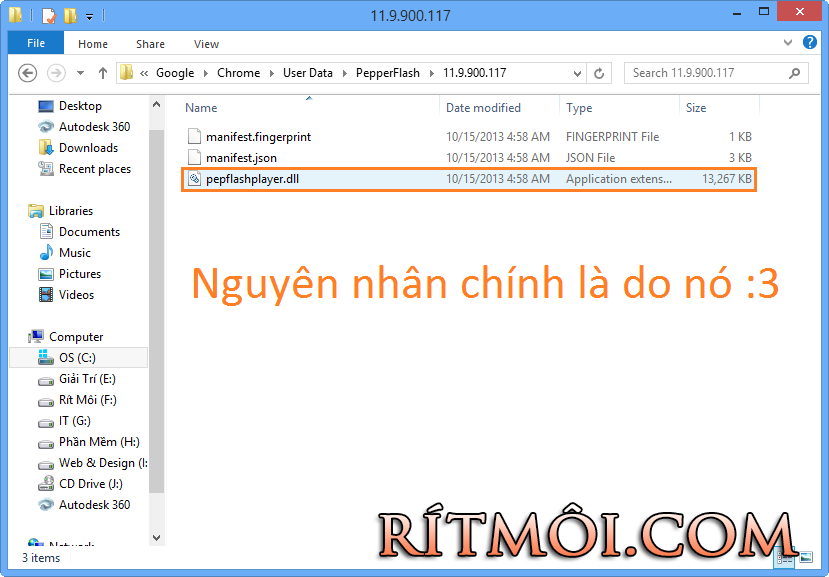Click the window system icon in titlebar
Viewport: 829px width, 577px height.
coord(16,15)
